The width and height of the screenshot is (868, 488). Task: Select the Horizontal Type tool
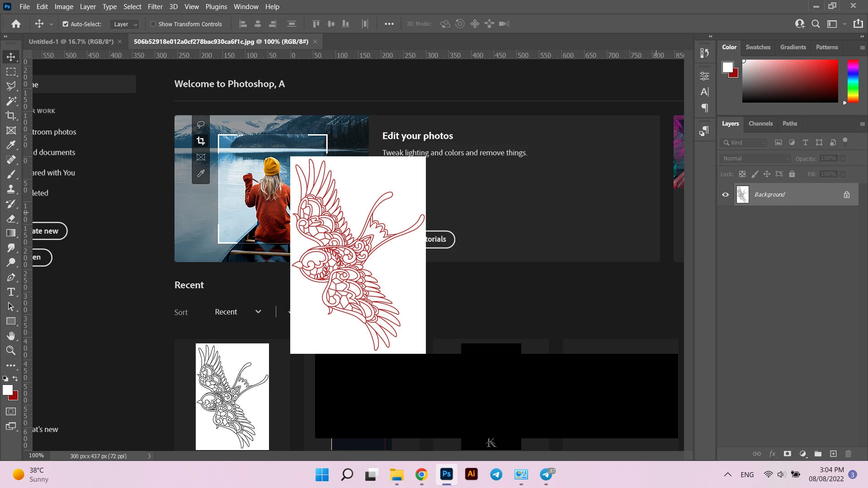(11, 292)
